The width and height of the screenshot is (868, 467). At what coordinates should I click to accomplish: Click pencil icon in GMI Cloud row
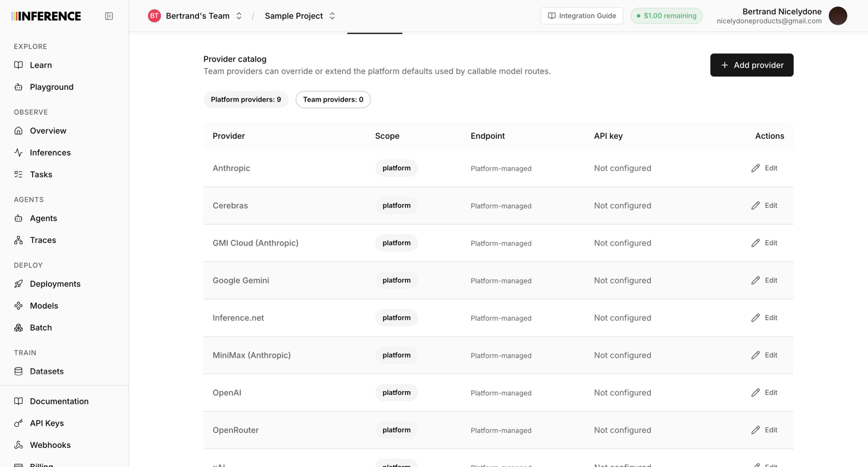click(755, 243)
